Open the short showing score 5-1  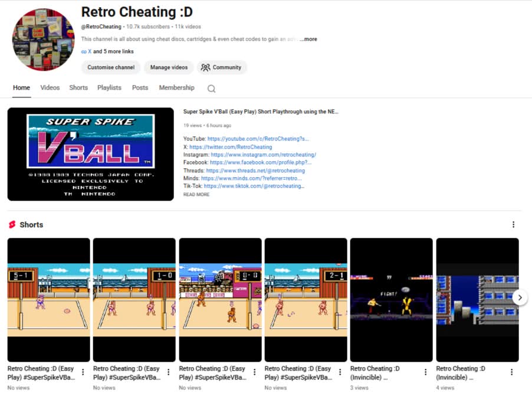pos(49,300)
